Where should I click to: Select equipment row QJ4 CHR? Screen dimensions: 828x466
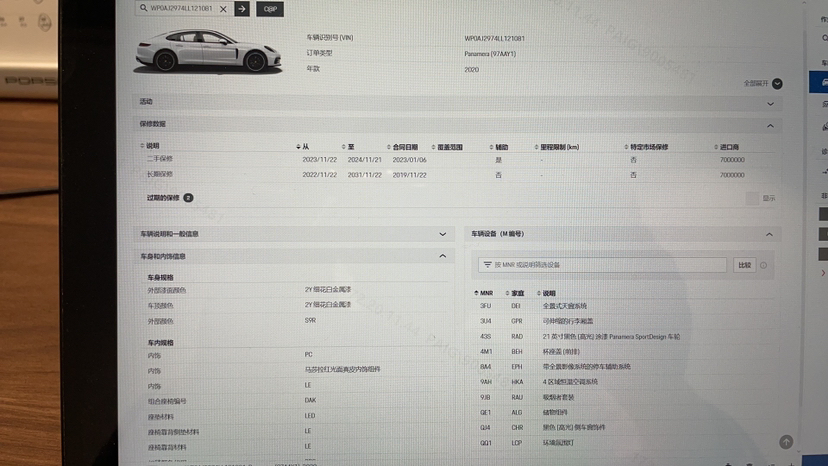point(623,427)
